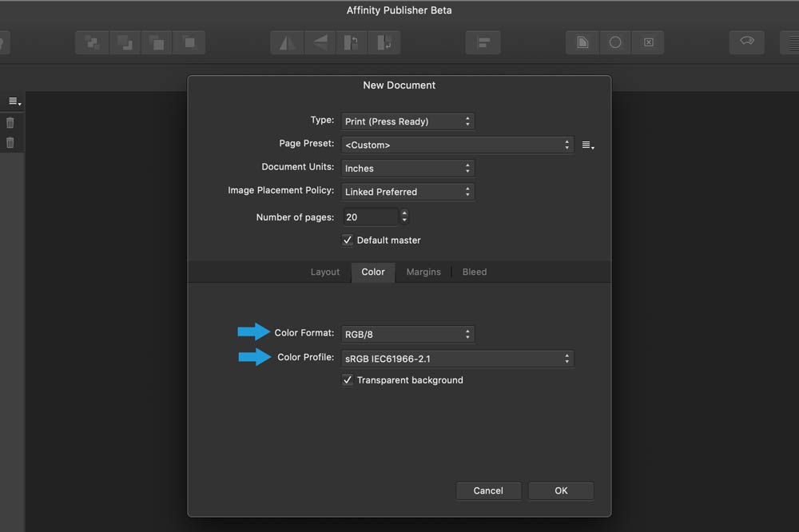Confirm the new document with OK

coord(561,490)
